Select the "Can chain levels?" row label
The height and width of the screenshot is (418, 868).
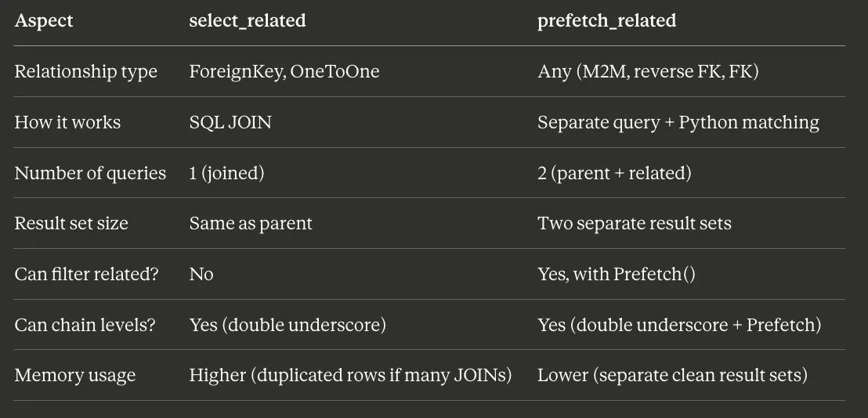85,325
